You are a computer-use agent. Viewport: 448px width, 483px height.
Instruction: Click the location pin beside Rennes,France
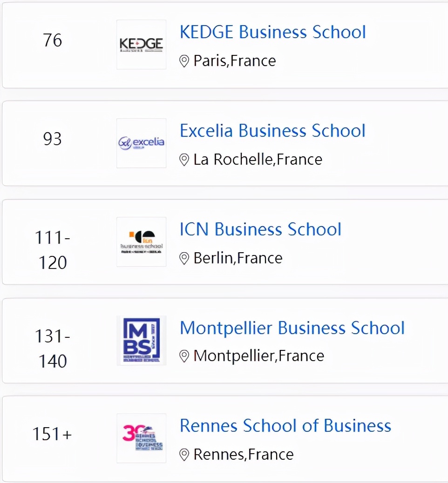pos(184,455)
